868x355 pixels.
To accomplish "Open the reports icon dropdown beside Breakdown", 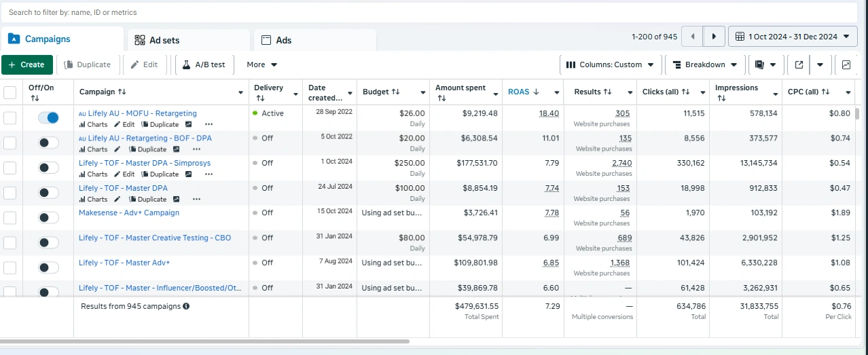I will [765, 64].
